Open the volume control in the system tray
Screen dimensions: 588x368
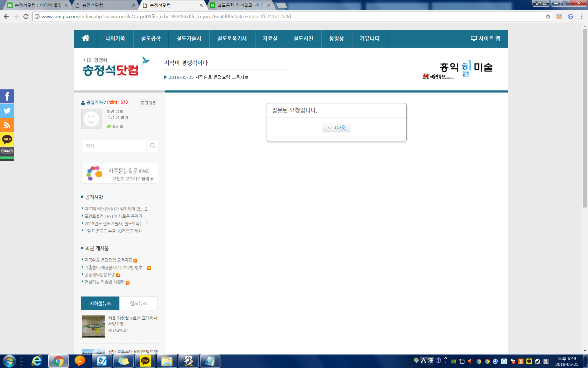(x=469, y=361)
